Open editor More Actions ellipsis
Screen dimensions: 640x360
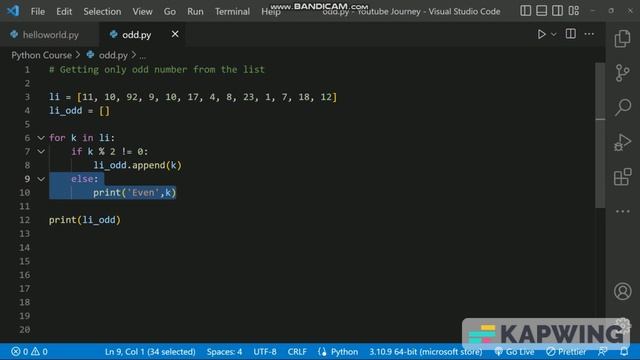589,34
